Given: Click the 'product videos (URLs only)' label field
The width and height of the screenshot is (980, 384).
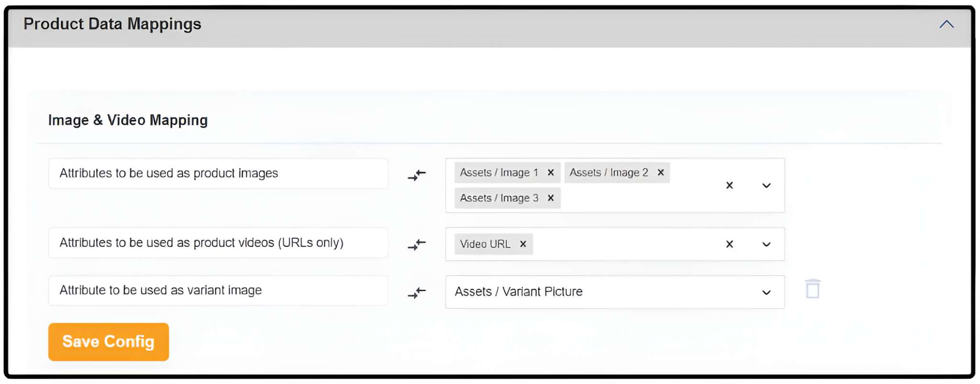Looking at the screenshot, I should [218, 243].
